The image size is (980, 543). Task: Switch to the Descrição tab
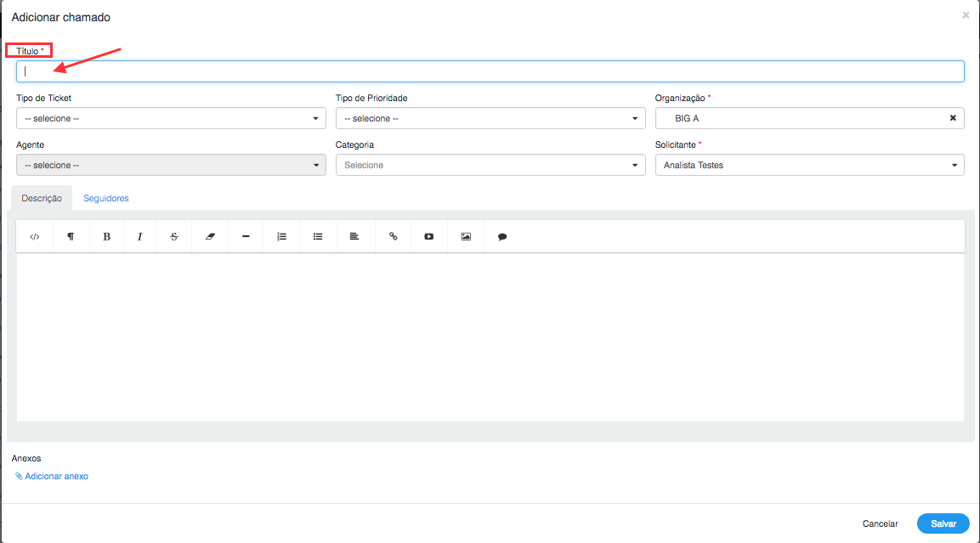42,198
